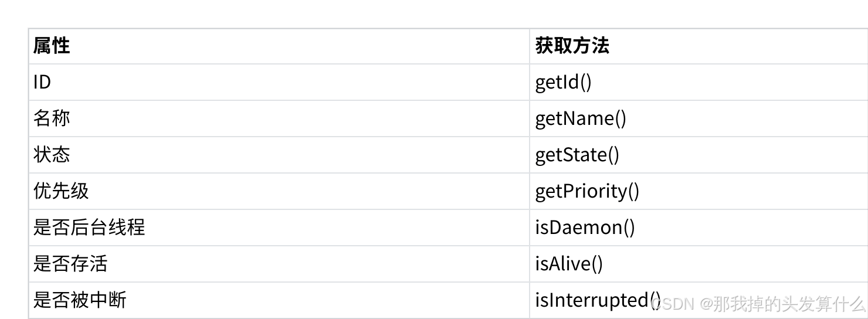Click the 属性 header cell
Image resolution: width=868 pixels, height=319 pixels.
click(x=279, y=46)
